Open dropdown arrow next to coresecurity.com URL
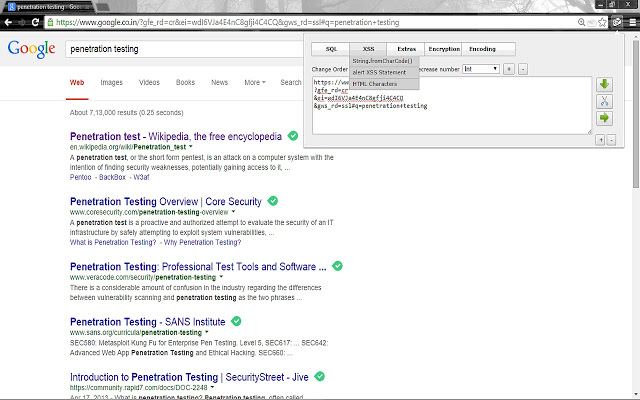640x400 pixels. [233, 212]
